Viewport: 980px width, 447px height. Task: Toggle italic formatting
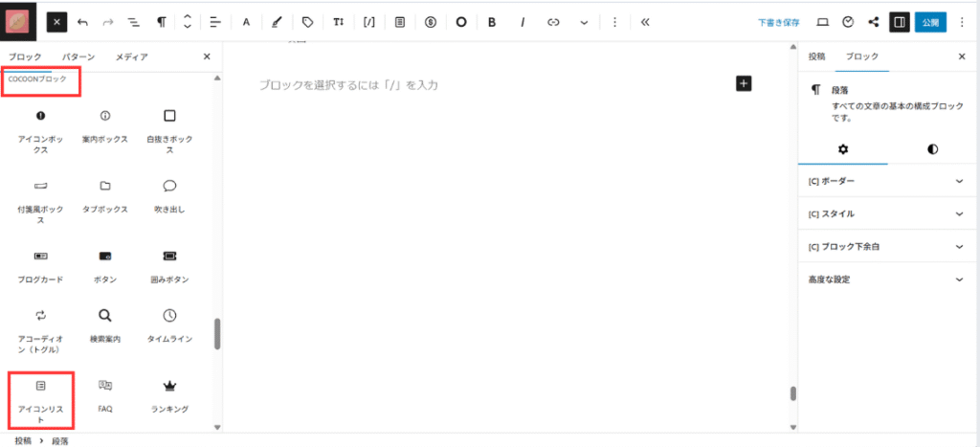[523, 22]
